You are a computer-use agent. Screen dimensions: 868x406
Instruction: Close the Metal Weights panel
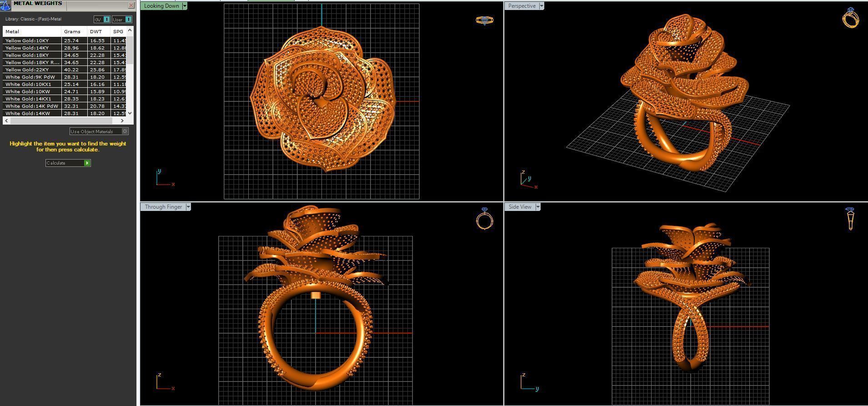pyautogui.click(x=131, y=5)
